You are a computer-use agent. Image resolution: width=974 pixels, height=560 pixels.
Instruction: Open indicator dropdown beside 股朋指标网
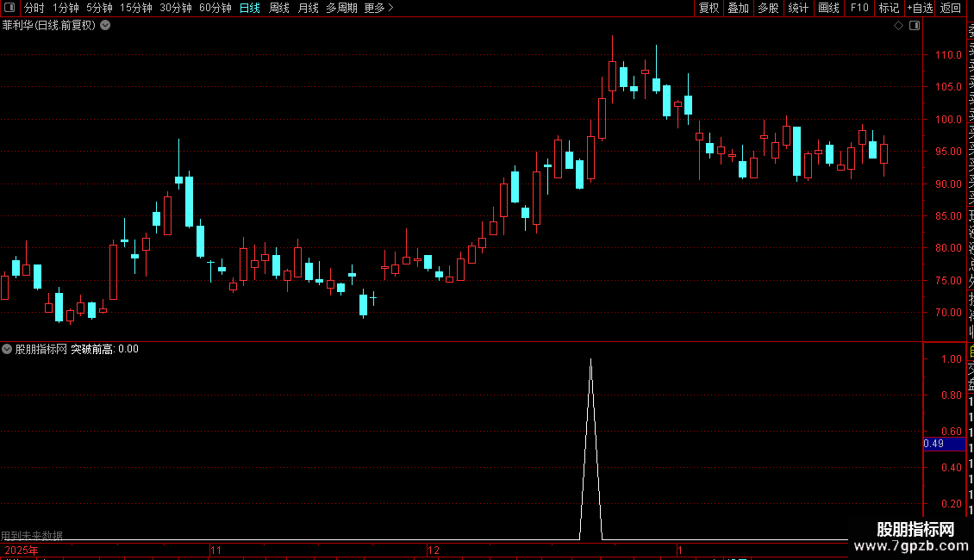click(7, 349)
